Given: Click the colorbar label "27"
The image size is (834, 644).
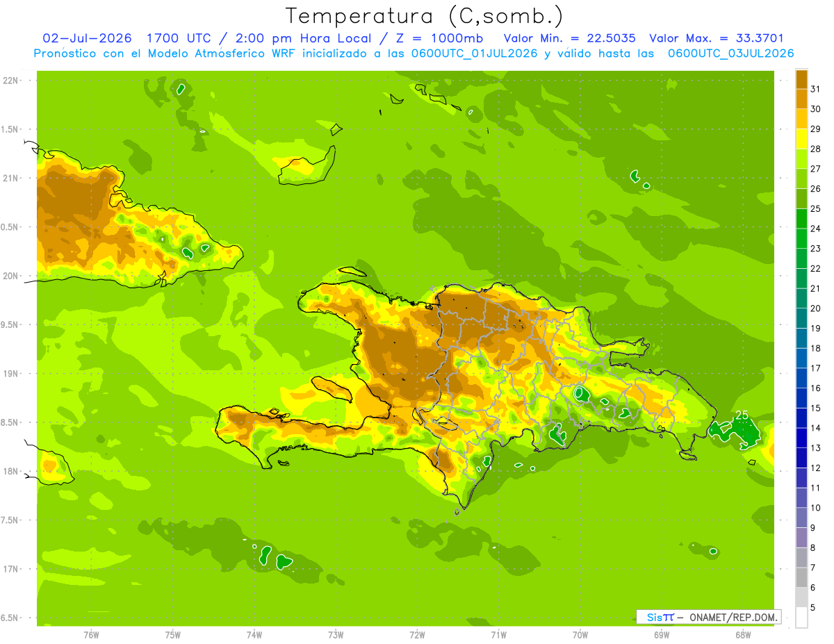Looking at the screenshot, I should click(x=815, y=169).
